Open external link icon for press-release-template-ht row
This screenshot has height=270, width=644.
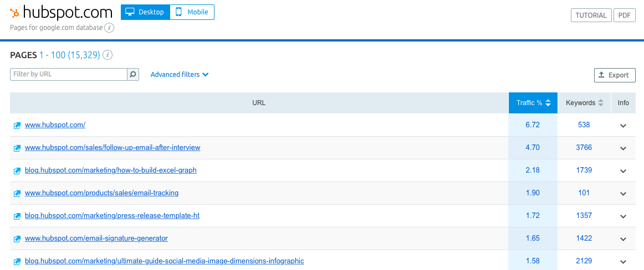tap(17, 216)
